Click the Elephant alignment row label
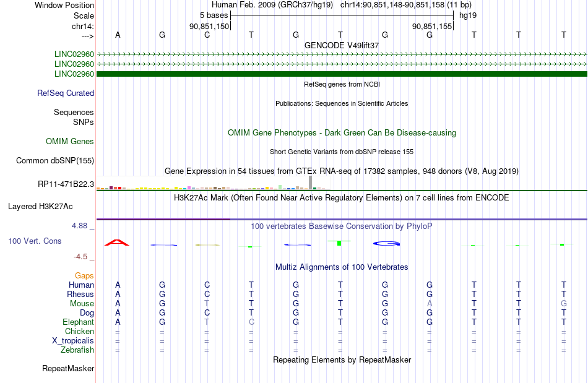Image resolution: width=588 pixels, height=383 pixels. pyautogui.click(x=78, y=322)
